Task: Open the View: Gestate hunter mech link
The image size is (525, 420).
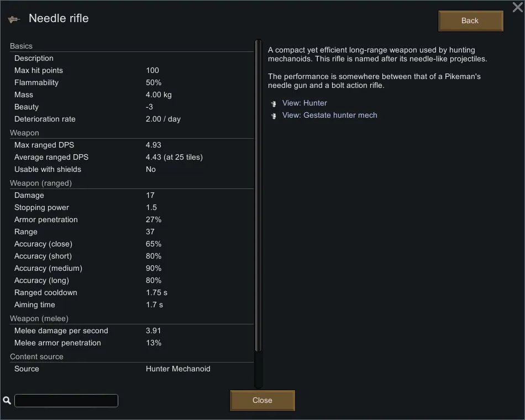Action: click(x=329, y=116)
